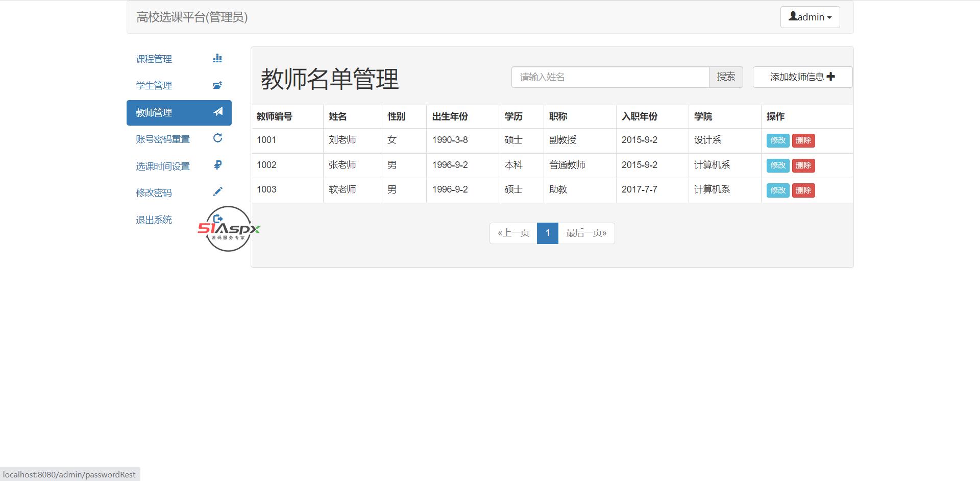The height and width of the screenshot is (481, 980).
Task: Focus the 请输入姓名 search field
Action: coord(610,77)
